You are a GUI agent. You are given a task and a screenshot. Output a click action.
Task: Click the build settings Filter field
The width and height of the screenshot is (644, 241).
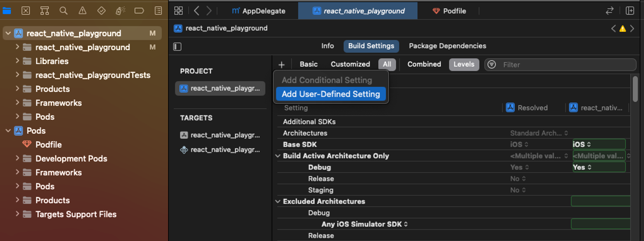pos(560,65)
